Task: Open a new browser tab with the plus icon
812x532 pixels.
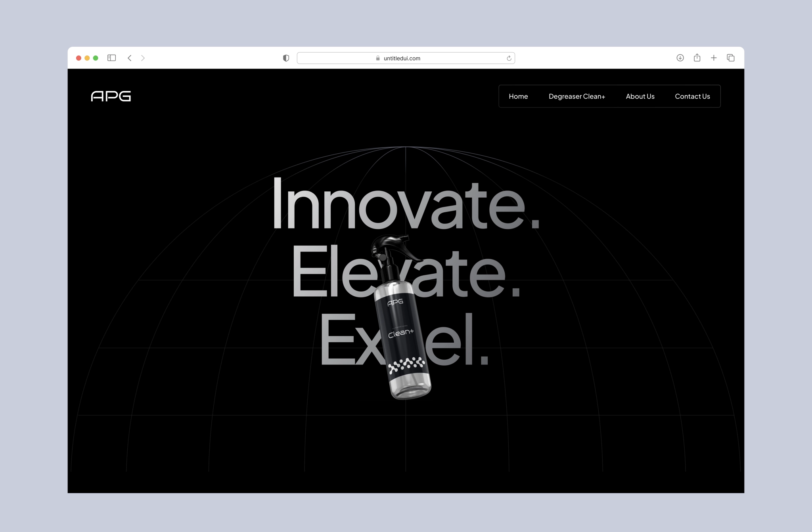Action: pyautogui.click(x=714, y=58)
